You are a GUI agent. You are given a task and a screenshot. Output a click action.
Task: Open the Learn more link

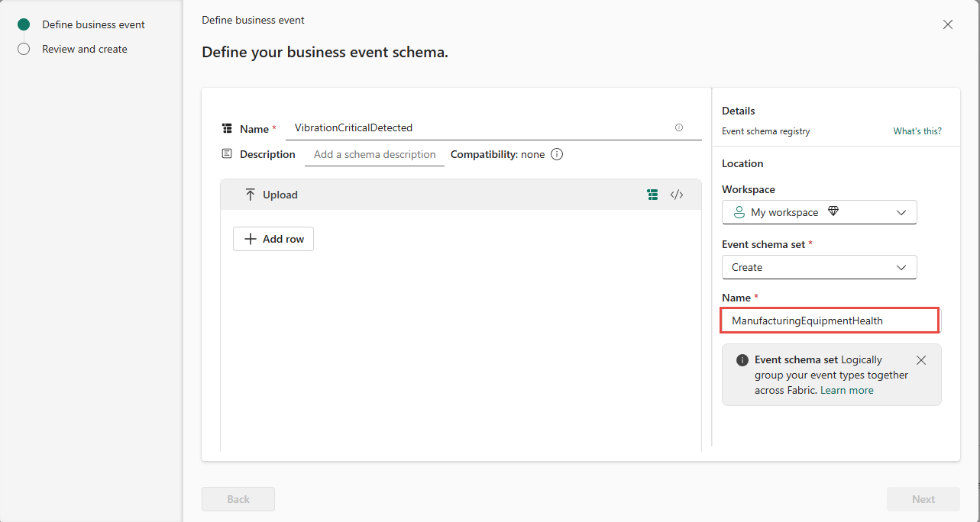coord(847,390)
